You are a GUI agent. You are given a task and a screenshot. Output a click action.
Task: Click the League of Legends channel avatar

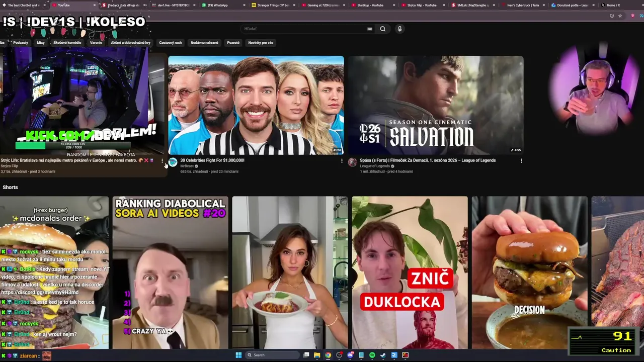click(x=352, y=162)
